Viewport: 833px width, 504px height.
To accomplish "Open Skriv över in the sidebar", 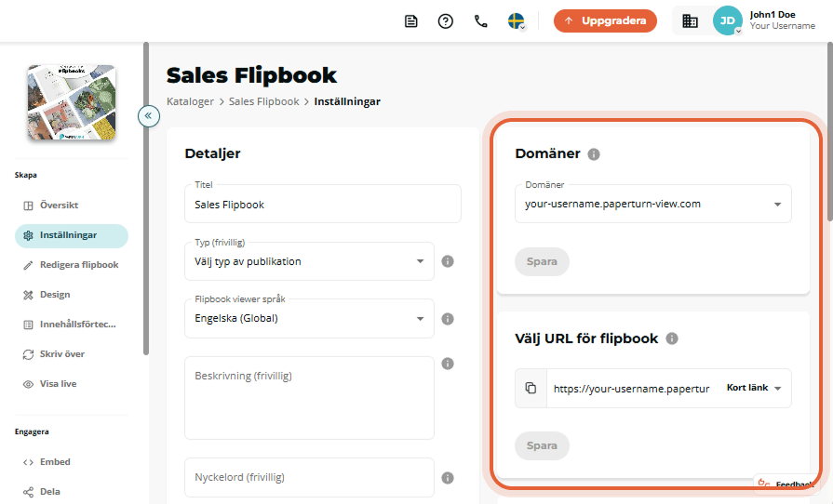I will [x=71, y=354].
